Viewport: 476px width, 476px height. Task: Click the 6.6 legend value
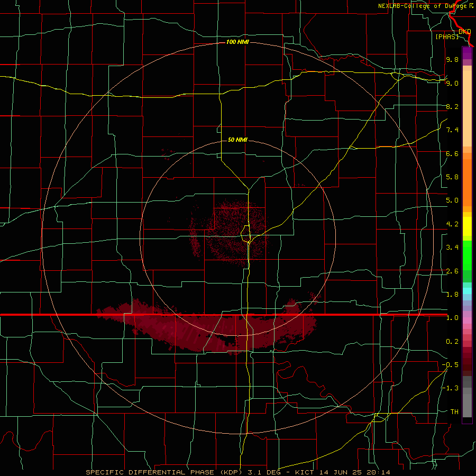(x=452, y=153)
